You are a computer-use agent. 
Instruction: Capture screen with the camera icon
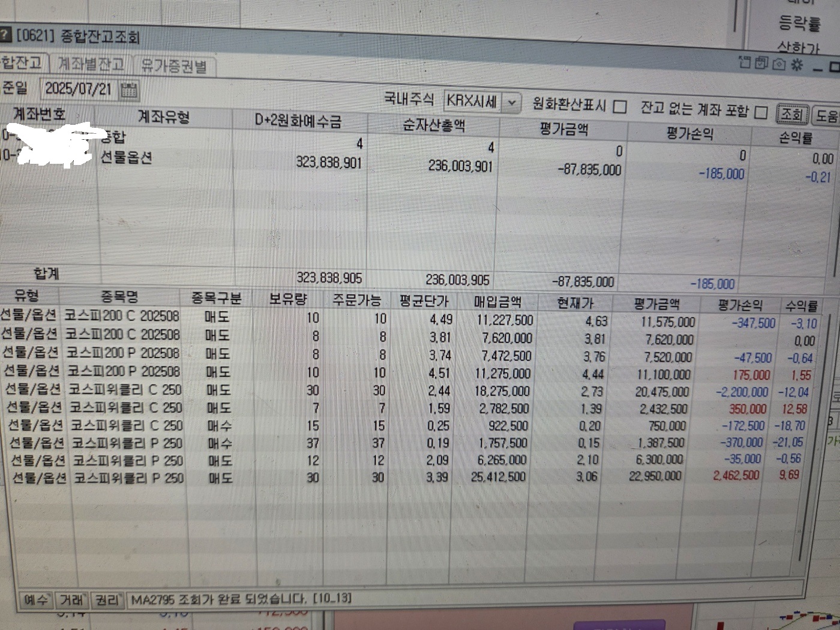(x=779, y=64)
